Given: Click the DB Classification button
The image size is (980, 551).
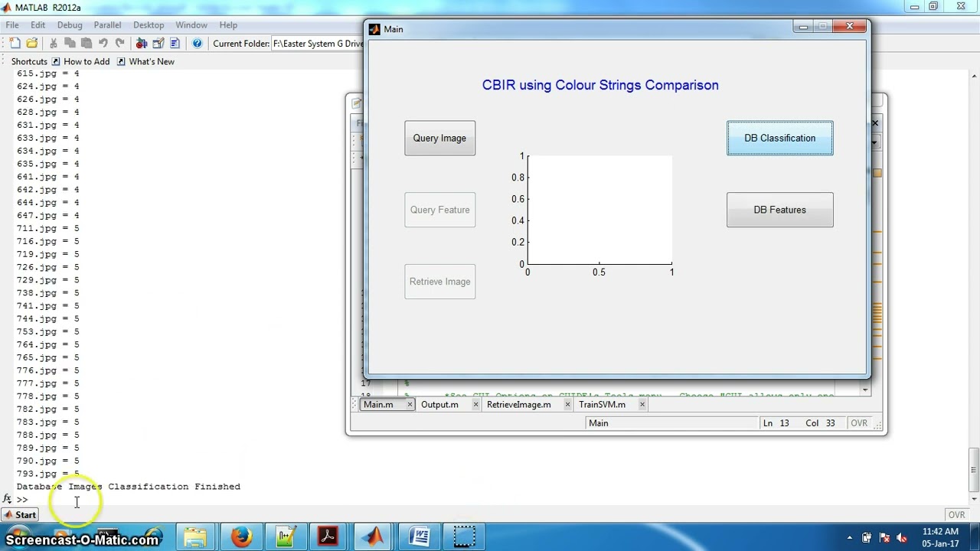Looking at the screenshot, I should click(x=779, y=139).
